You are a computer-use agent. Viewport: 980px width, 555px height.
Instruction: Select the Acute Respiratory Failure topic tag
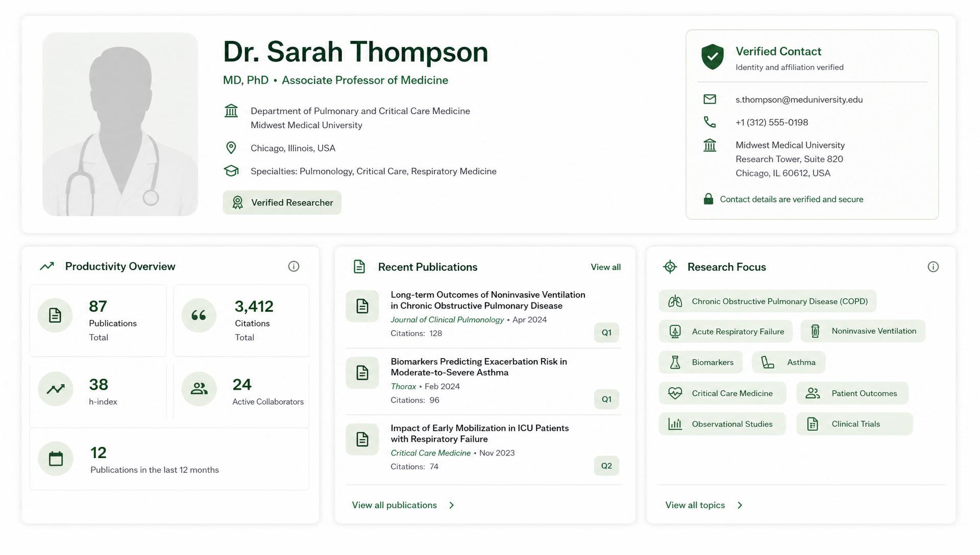coord(725,332)
